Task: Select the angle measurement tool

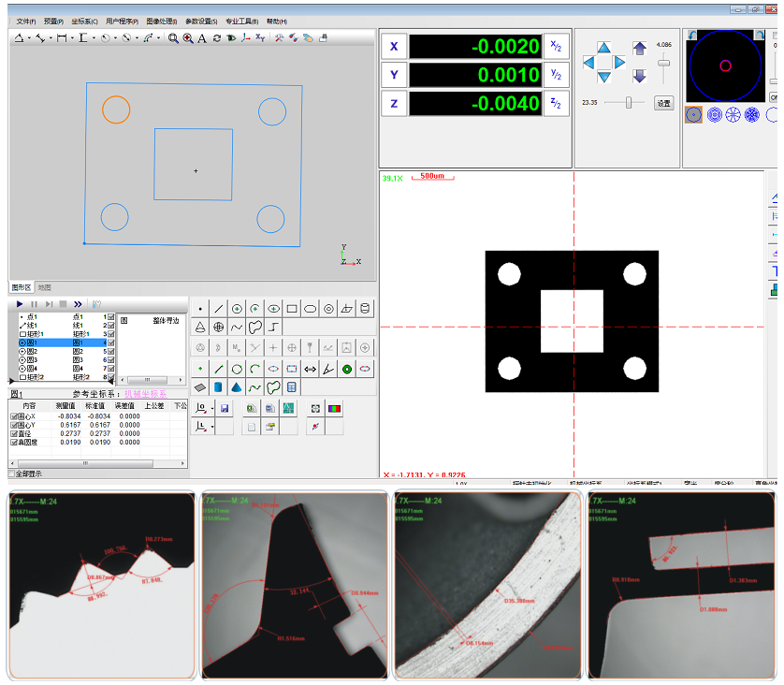Action: 328,370
